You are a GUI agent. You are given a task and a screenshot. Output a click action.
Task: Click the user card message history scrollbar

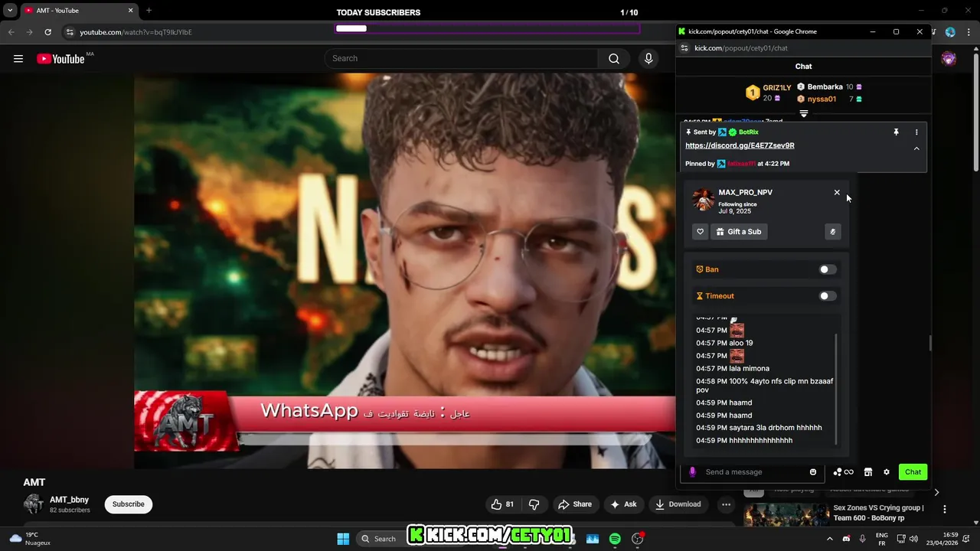(x=836, y=388)
